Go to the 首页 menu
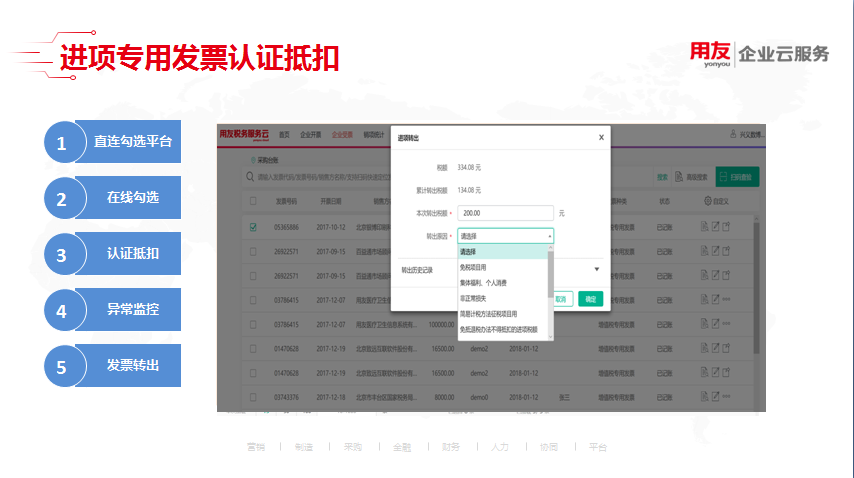Image resolution: width=854 pixels, height=478 pixels. pyautogui.click(x=284, y=135)
